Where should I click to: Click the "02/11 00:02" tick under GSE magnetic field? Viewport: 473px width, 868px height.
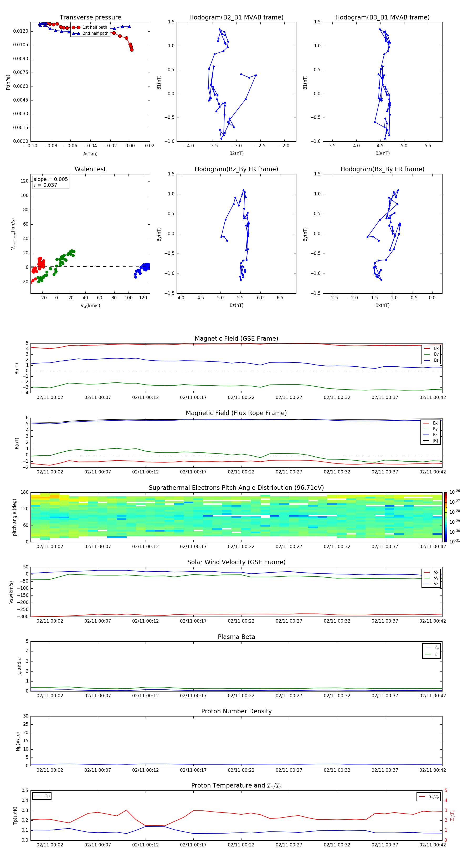(50, 398)
